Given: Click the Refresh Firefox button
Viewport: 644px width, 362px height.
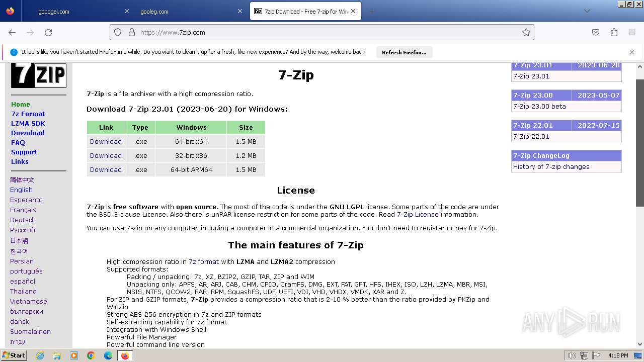Looking at the screenshot, I should click(x=404, y=52).
